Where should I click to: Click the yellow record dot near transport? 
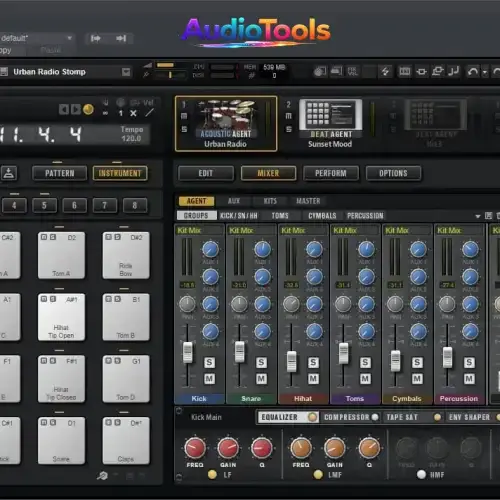pos(88,109)
